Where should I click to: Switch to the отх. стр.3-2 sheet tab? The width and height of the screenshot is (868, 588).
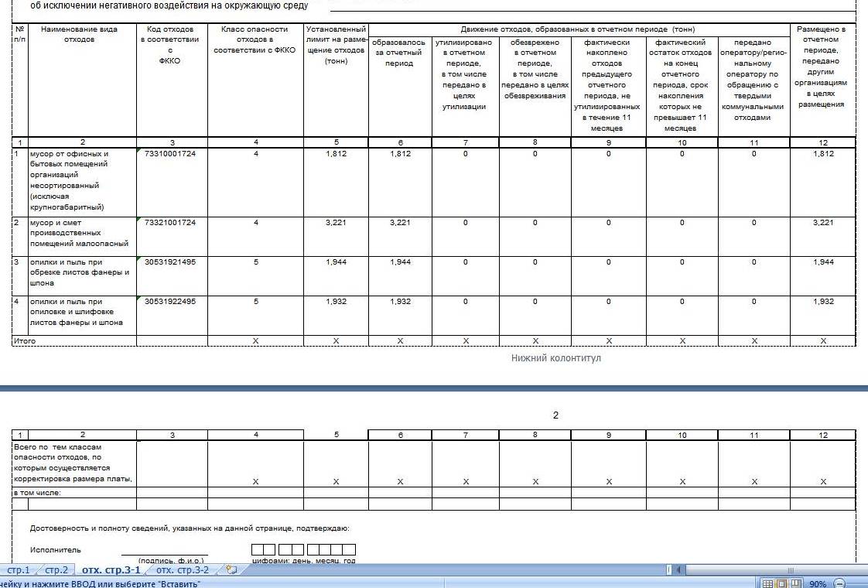(x=183, y=569)
